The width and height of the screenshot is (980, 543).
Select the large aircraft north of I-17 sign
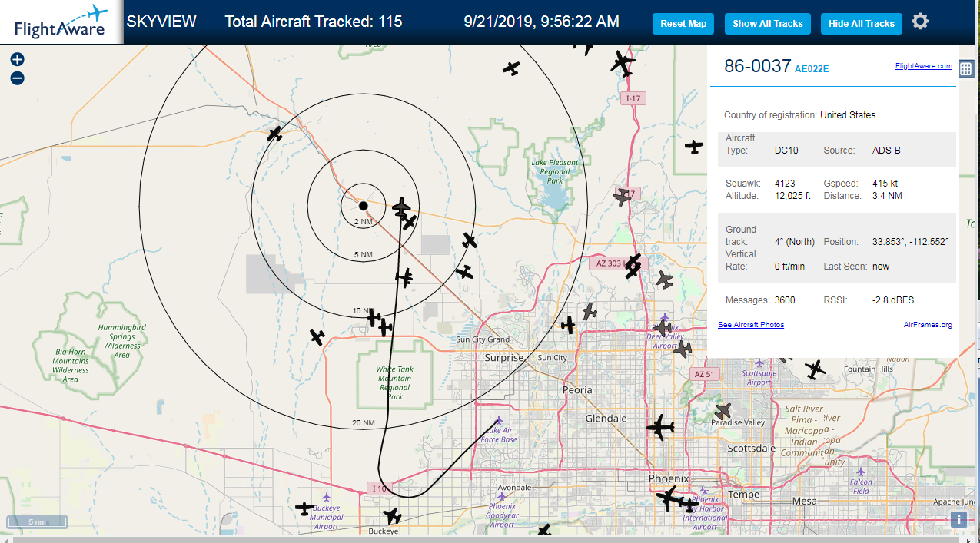(623, 63)
